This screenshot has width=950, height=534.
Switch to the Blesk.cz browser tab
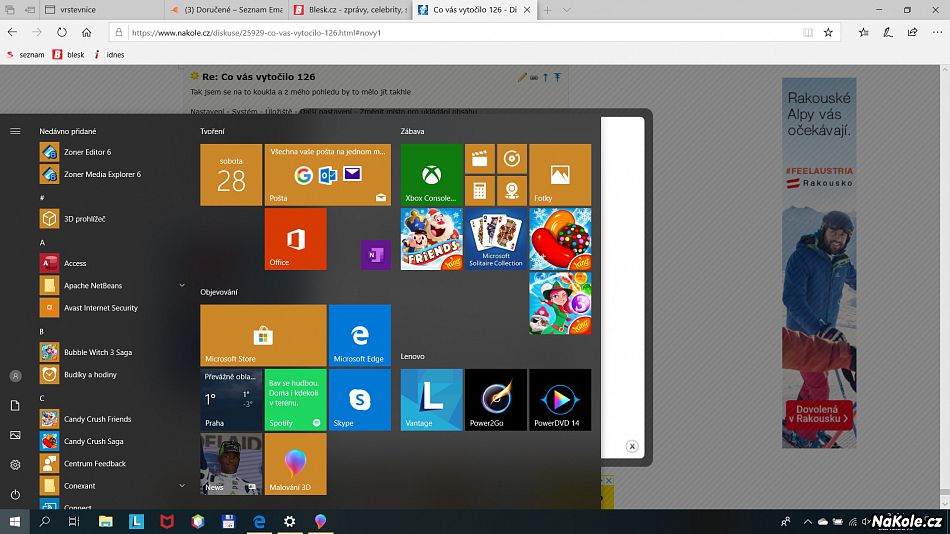[350, 10]
